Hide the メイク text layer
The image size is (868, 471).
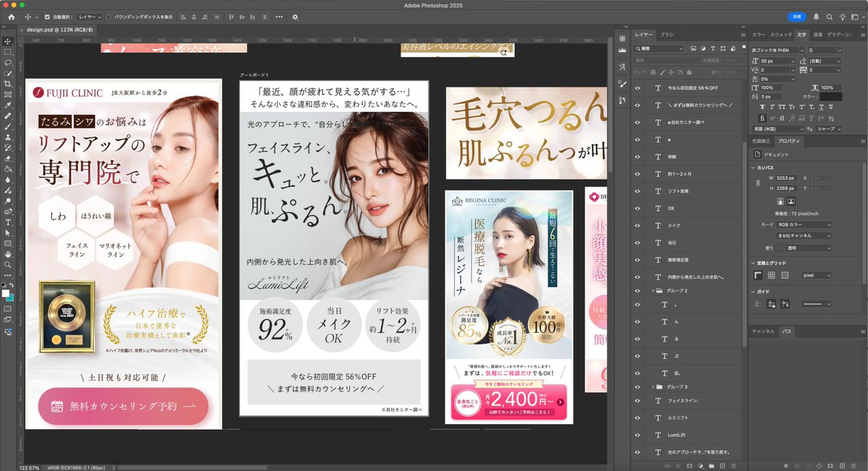click(x=637, y=225)
